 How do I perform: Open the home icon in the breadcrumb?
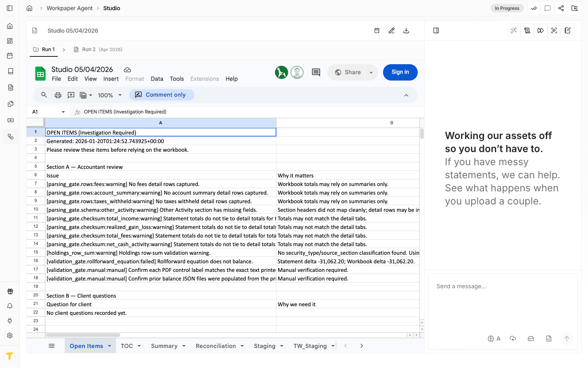coord(29,8)
